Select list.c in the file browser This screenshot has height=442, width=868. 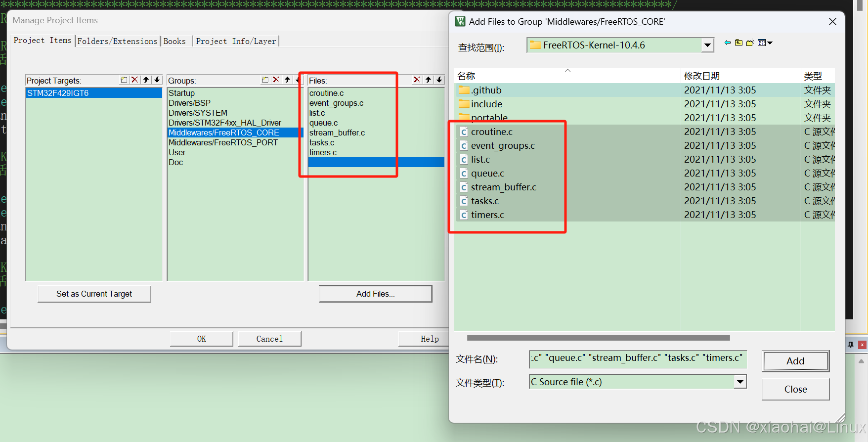pos(480,159)
